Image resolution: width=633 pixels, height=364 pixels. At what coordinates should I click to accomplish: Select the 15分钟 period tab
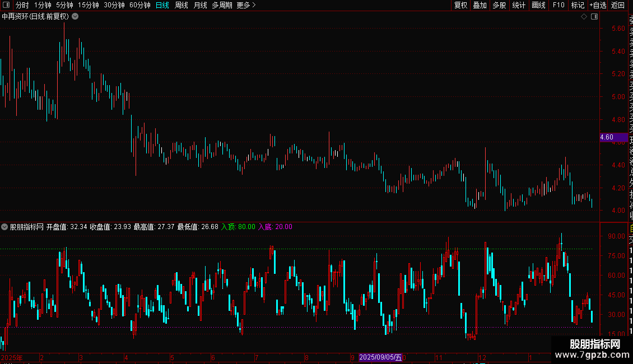click(x=89, y=5)
